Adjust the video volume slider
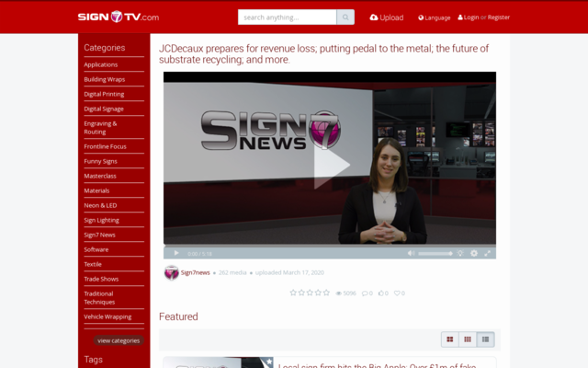The width and height of the screenshot is (588, 368). (435, 254)
